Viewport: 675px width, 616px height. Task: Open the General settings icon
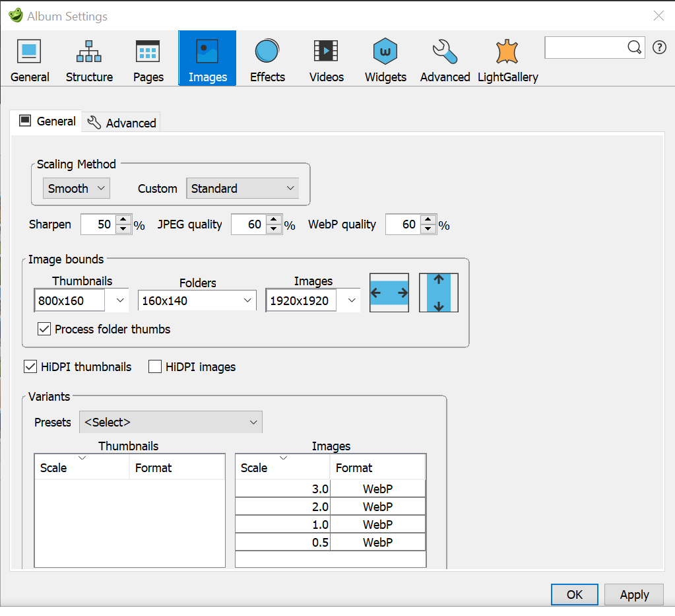(29, 58)
